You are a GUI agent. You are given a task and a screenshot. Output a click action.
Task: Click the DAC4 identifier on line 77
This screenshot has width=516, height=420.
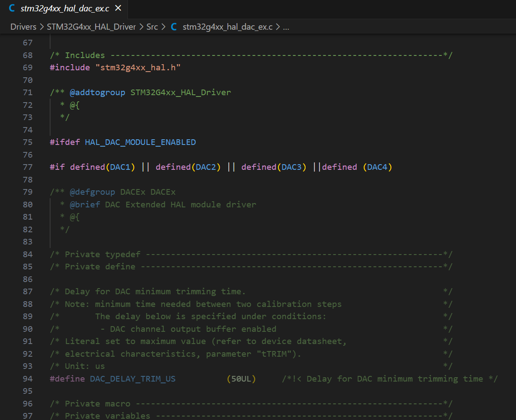coord(377,167)
